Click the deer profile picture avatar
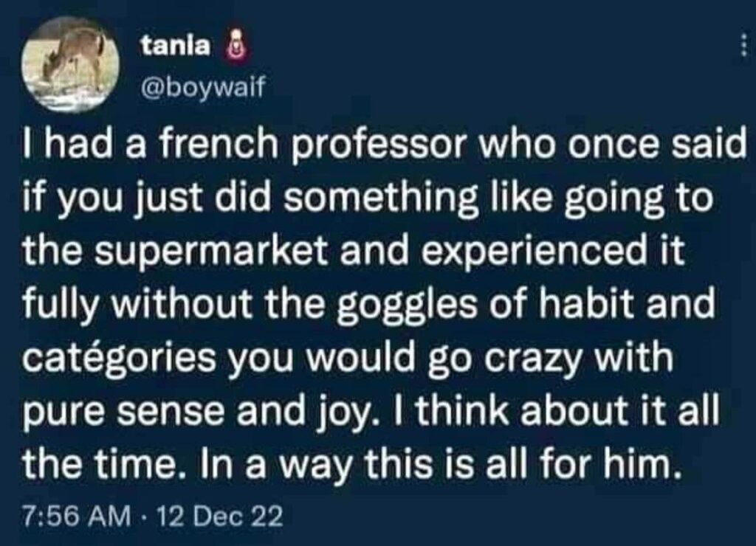Viewport: 756px width, 546px height. pos(70,64)
